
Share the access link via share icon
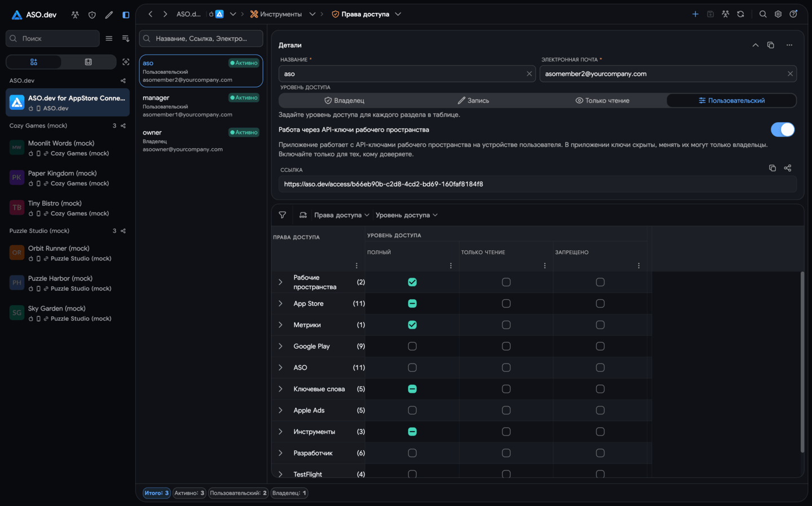coord(788,168)
